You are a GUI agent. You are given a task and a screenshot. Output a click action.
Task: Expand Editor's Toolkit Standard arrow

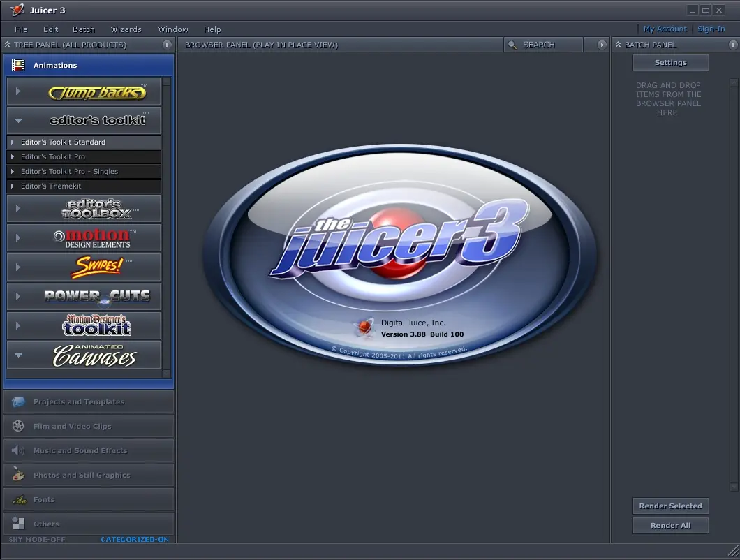(x=13, y=142)
